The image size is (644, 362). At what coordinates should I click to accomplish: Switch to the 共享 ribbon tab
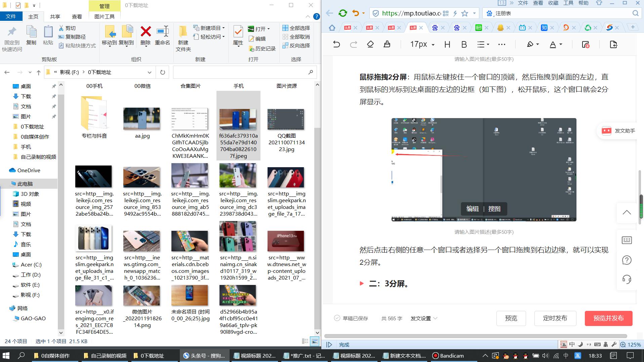54,16
